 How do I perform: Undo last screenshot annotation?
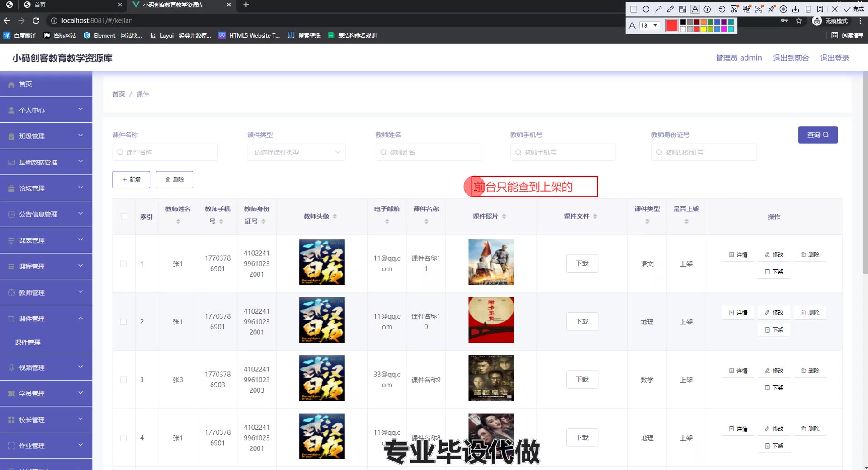[x=722, y=9]
